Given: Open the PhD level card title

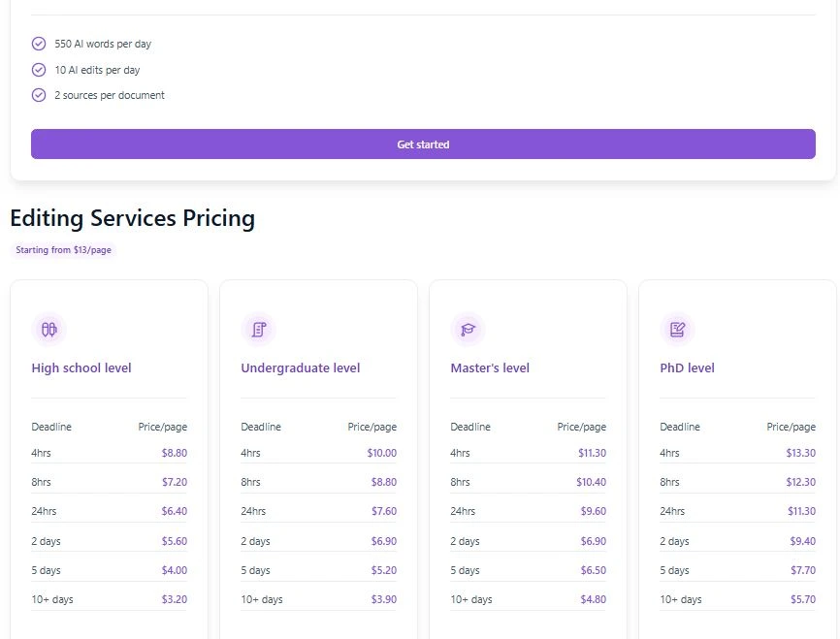Looking at the screenshot, I should [x=687, y=368].
